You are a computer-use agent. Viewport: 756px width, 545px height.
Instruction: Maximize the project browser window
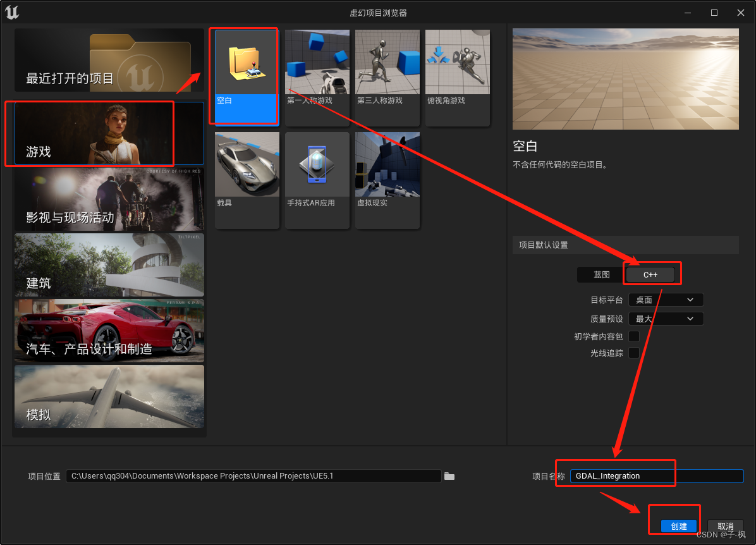point(714,13)
